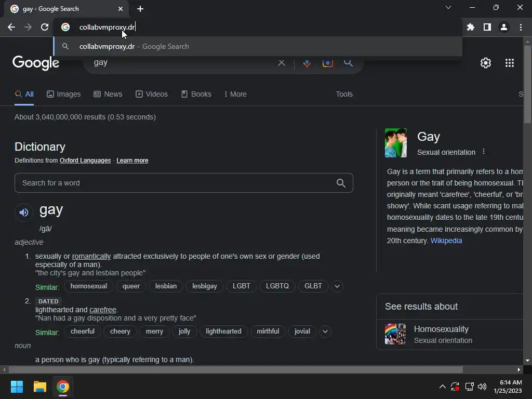
Task: Open Google quick settings gear
Action: point(486,63)
